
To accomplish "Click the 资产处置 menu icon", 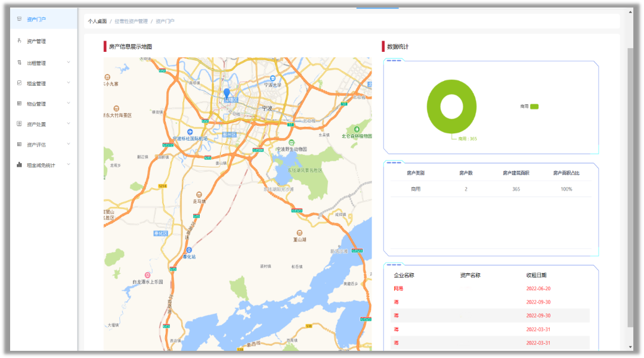I will point(20,124).
